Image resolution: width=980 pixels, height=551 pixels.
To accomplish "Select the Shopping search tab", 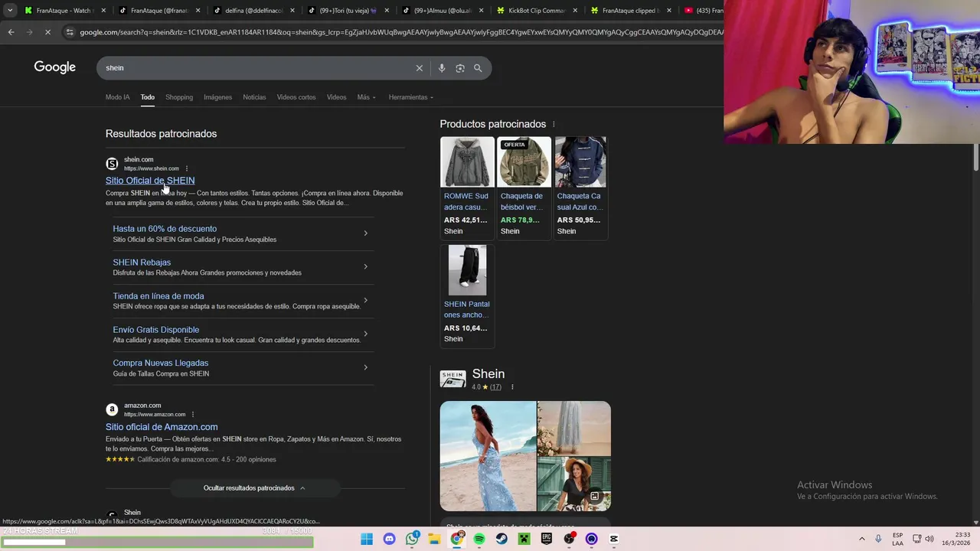I will (x=179, y=97).
